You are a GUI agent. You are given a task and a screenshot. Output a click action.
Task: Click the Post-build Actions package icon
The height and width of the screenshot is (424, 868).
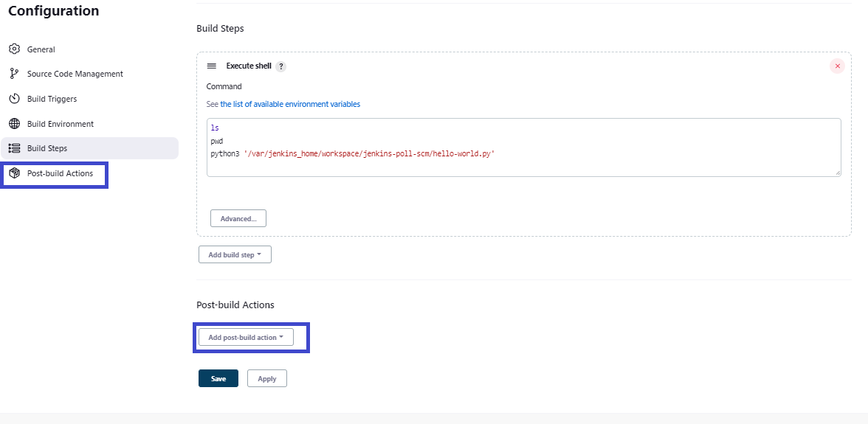pos(15,173)
